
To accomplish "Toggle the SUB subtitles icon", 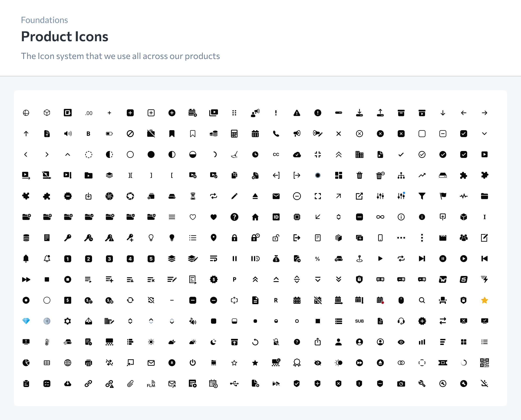I will click(359, 321).
